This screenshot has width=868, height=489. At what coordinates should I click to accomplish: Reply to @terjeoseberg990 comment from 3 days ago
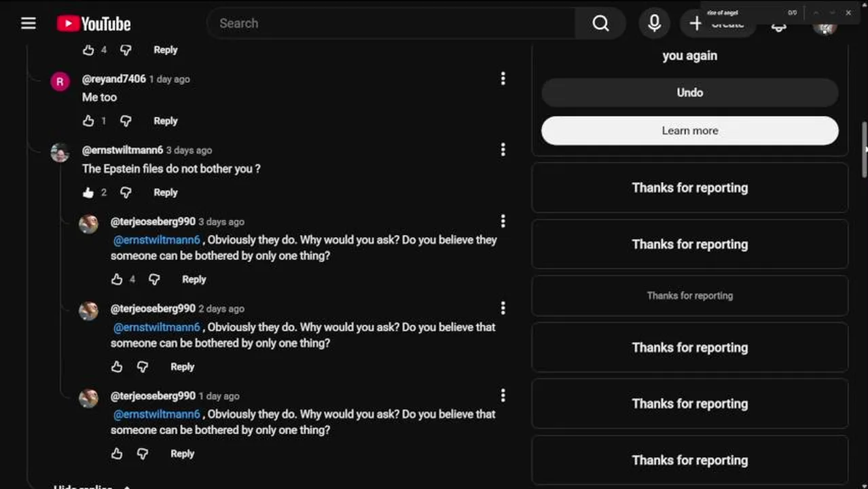(194, 279)
